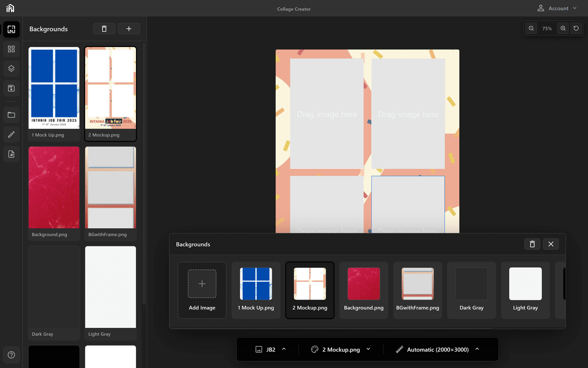The image size is (588, 368).
Task: Reset the canvas zoom
Action: click(576, 28)
